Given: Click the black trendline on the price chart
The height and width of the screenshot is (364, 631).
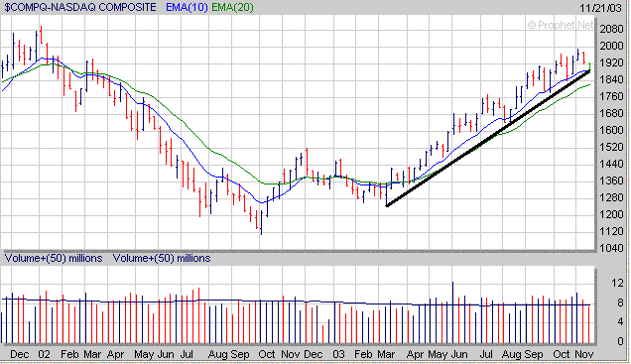Looking at the screenshot, I should click(x=488, y=139).
